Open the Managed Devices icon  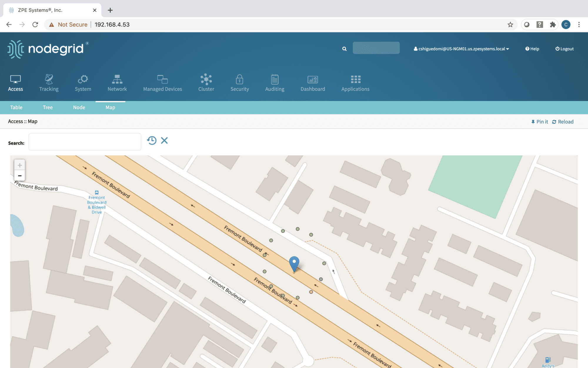[162, 79]
